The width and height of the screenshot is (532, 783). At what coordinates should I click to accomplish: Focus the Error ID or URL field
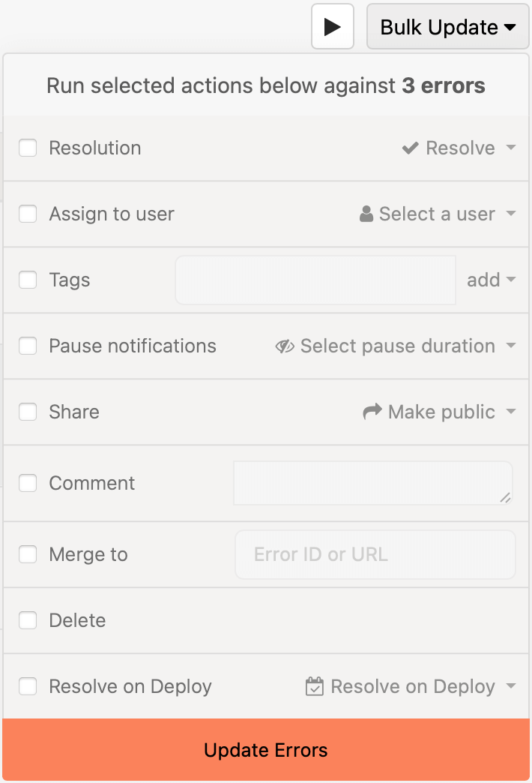(x=375, y=554)
